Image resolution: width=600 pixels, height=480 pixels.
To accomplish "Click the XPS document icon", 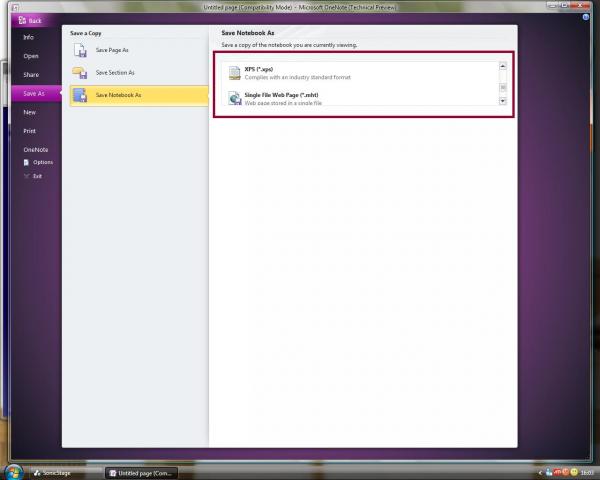I will click(x=235, y=73).
